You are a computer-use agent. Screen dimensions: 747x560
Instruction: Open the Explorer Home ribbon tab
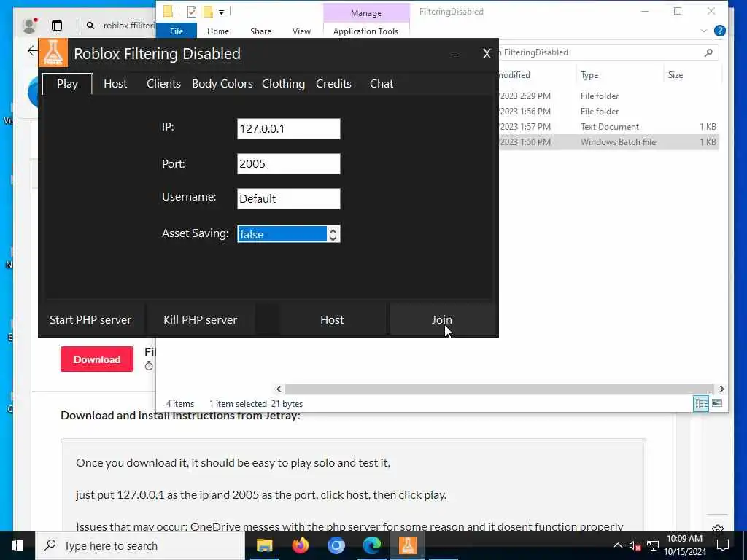click(x=217, y=31)
